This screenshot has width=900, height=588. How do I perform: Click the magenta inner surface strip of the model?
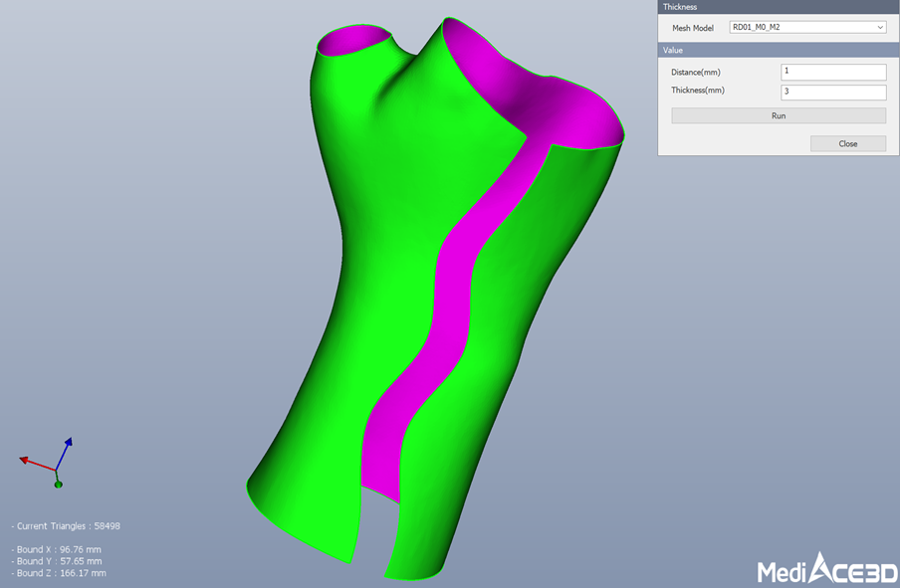pyautogui.click(x=453, y=298)
